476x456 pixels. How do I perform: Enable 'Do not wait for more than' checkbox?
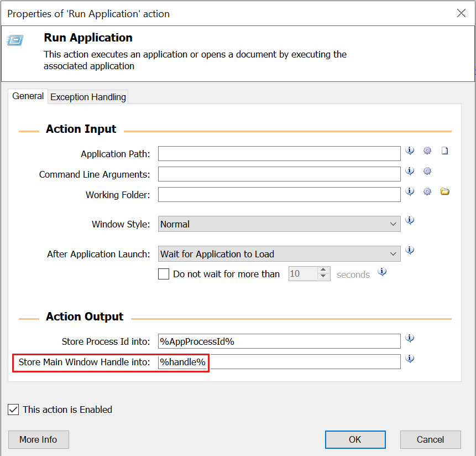point(164,274)
